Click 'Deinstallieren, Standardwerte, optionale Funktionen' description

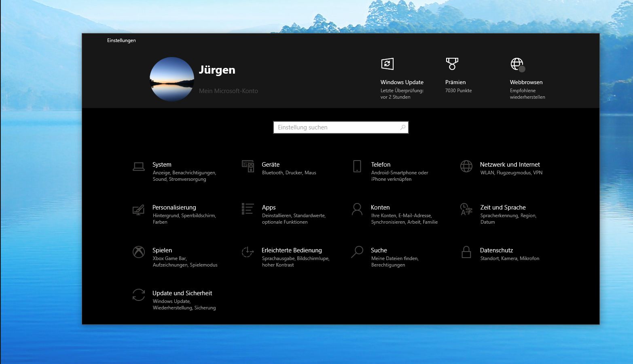coord(294,219)
